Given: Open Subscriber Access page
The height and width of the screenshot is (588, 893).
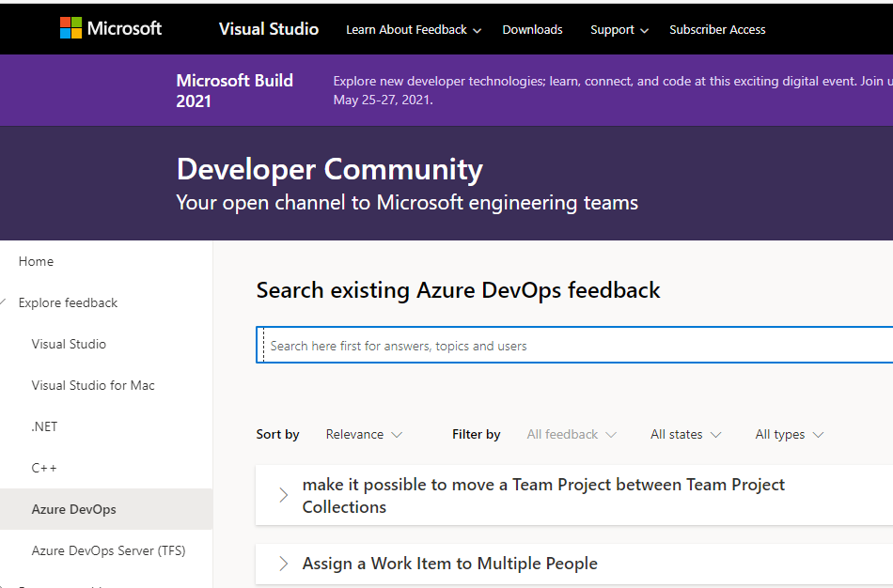Looking at the screenshot, I should (x=717, y=30).
